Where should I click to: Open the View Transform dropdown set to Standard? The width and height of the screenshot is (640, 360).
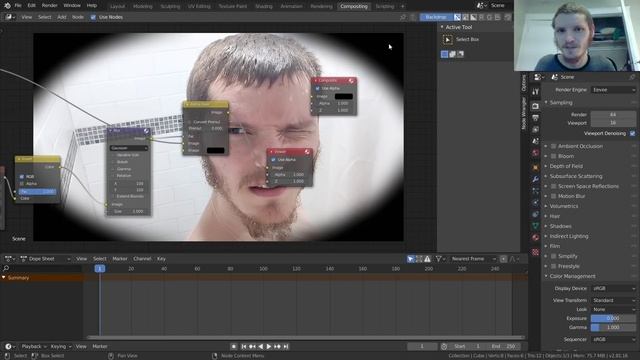pyautogui.click(x=613, y=300)
